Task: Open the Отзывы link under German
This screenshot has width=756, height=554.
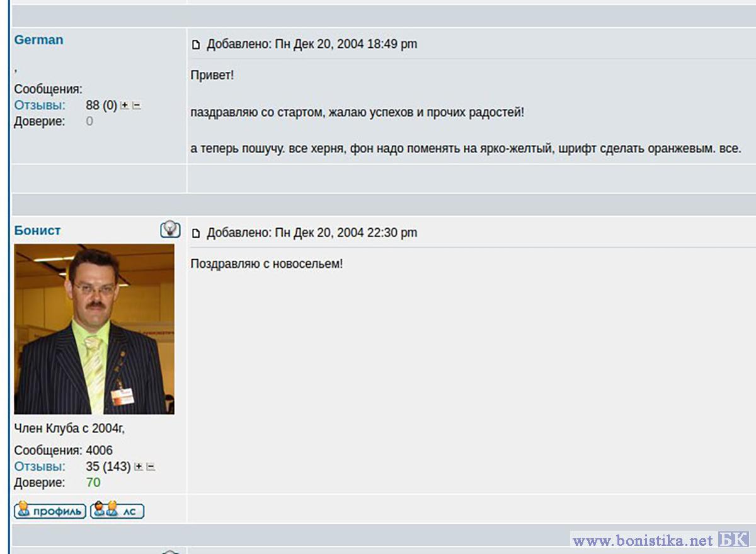Action: coord(40,105)
